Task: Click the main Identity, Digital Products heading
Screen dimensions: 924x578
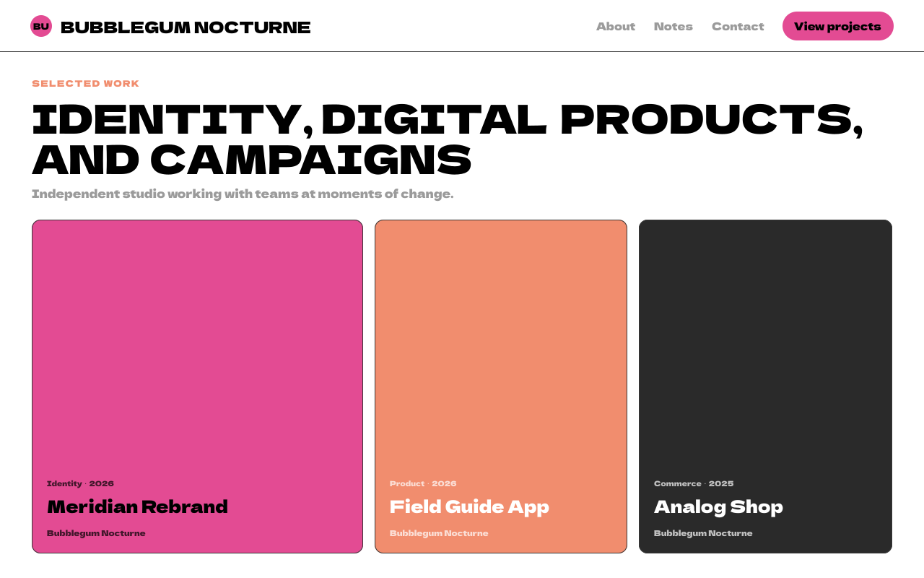Action: (x=448, y=140)
